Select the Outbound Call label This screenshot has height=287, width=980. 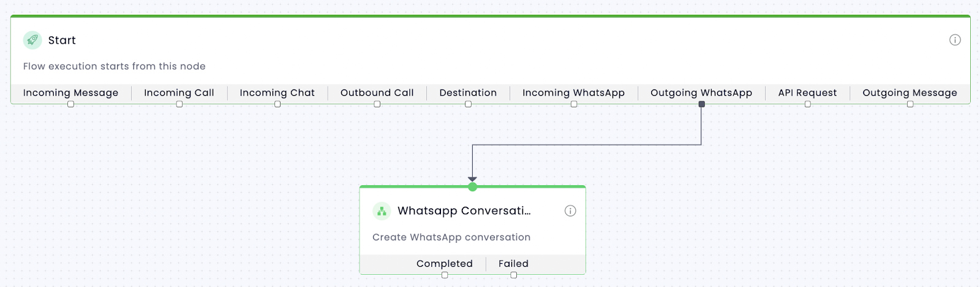click(x=377, y=93)
